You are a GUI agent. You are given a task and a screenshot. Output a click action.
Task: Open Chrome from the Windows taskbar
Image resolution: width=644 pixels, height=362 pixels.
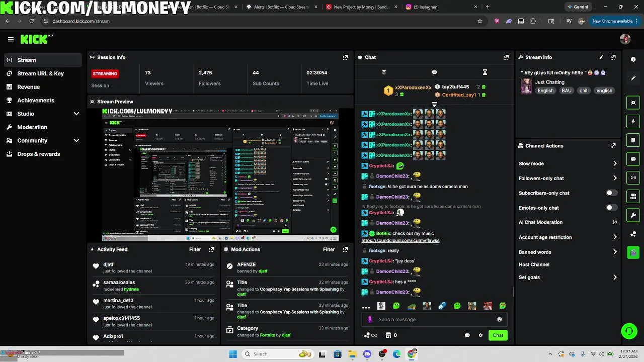412,354
